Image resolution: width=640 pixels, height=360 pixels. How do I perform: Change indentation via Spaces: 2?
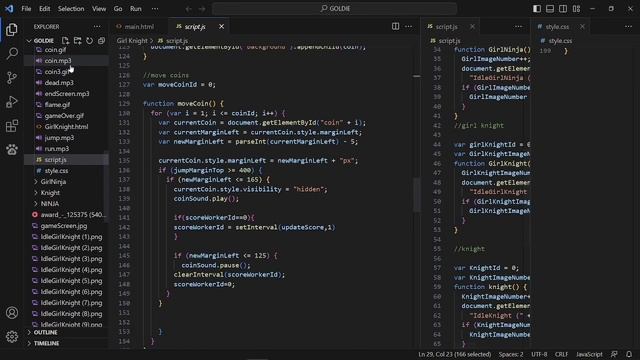511,354
